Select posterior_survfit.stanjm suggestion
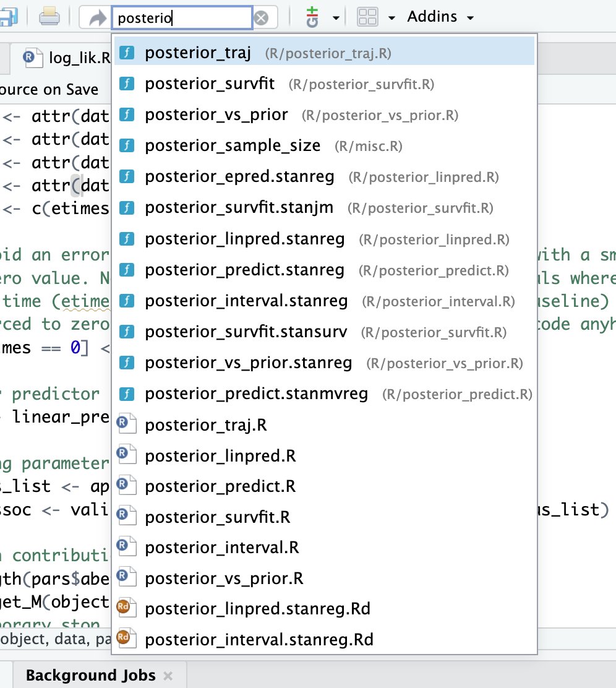Image resolution: width=616 pixels, height=688 pixels. coord(324,207)
